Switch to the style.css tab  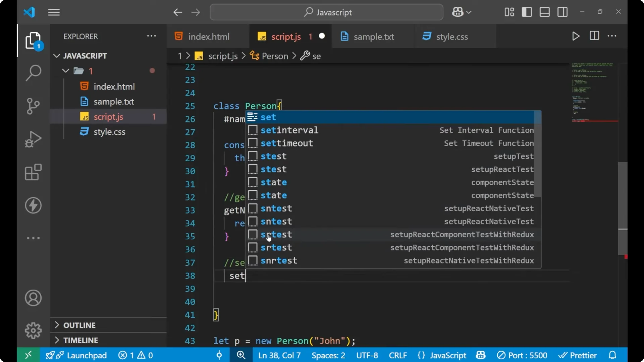click(x=451, y=37)
